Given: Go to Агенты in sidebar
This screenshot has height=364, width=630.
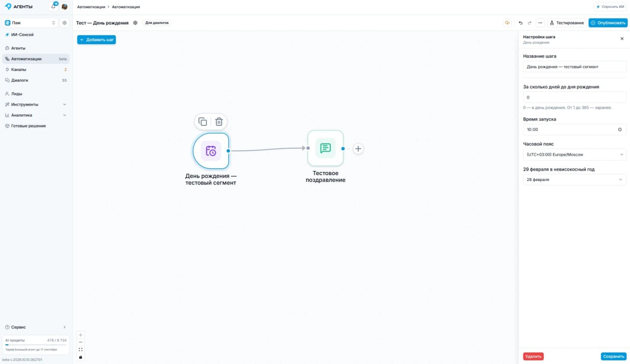Looking at the screenshot, I should (x=35, y=48).
